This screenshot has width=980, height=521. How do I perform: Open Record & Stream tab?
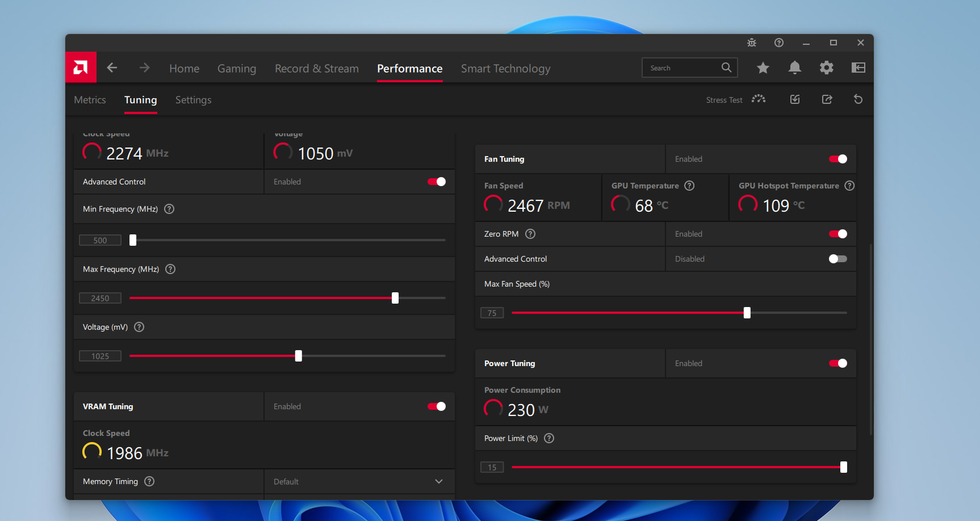[317, 69]
